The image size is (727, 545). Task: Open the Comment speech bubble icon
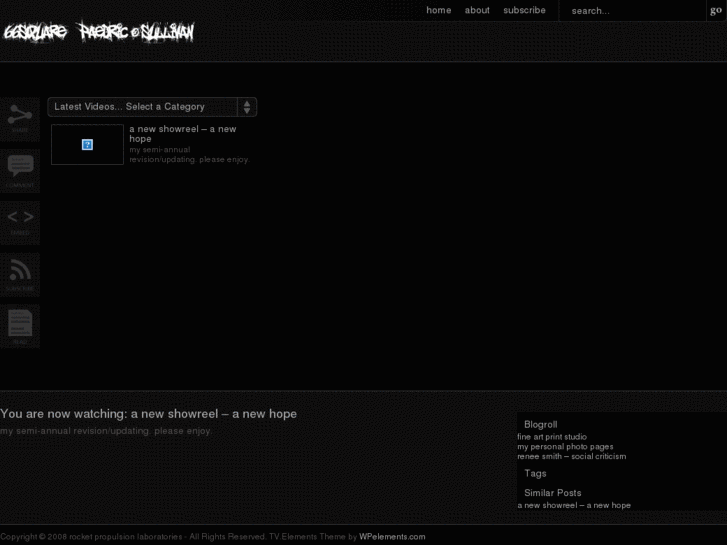(20, 171)
